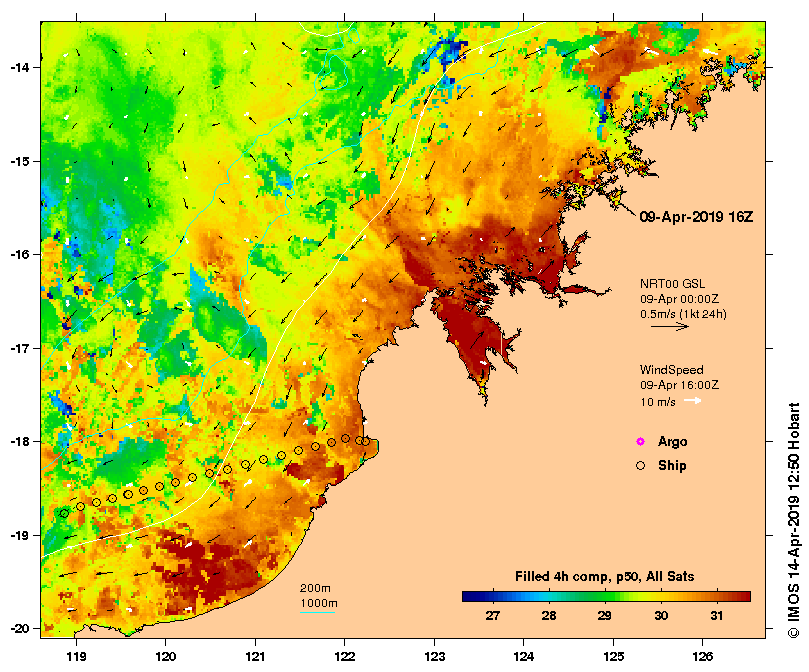Click the magenta Argo legend marker

point(640,442)
